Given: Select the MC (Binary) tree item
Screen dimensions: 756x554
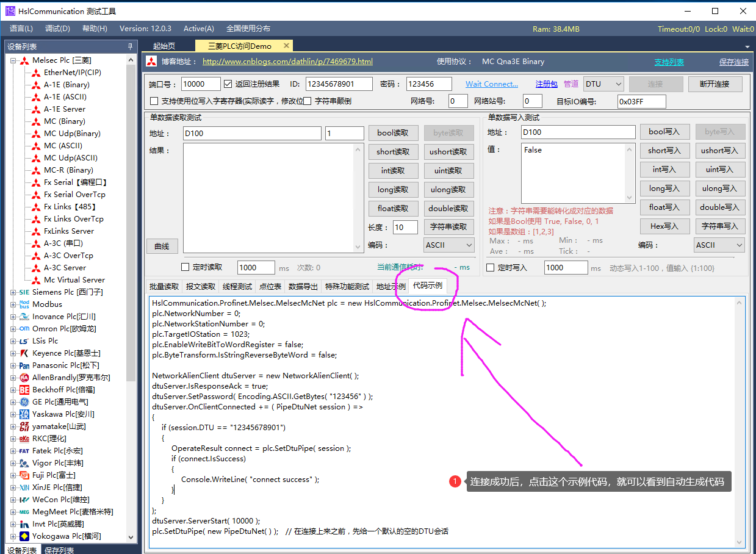Looking at the screenshot, I should pyautogui.click(x=64, y=121).
